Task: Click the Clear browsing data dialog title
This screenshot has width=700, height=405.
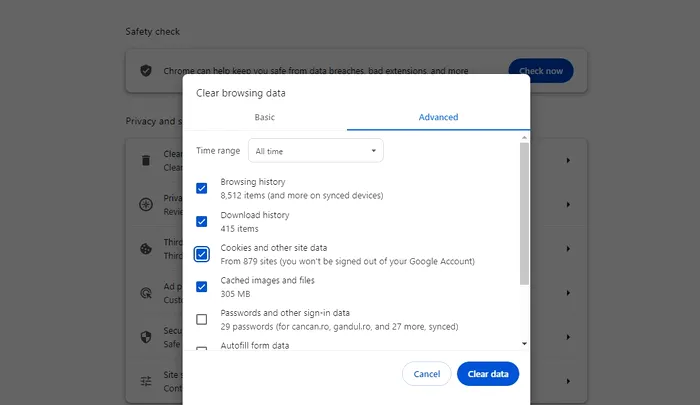Action: (241, 93)
